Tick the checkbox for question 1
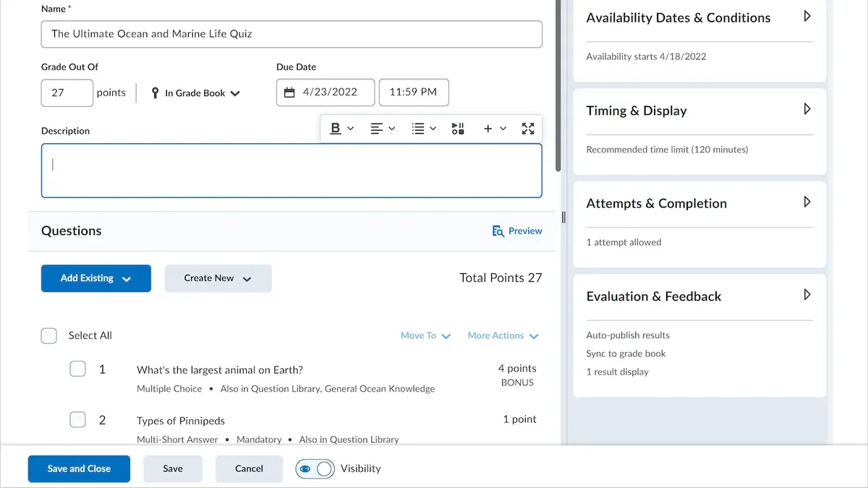The height and width of the screenshot is (488, 868). pos(77,369)
